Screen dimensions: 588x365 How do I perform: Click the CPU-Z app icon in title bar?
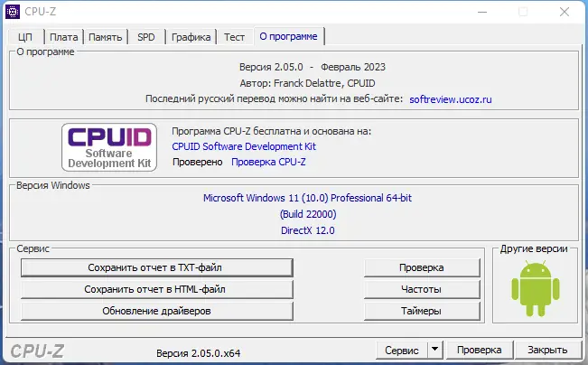coord(13,12)
